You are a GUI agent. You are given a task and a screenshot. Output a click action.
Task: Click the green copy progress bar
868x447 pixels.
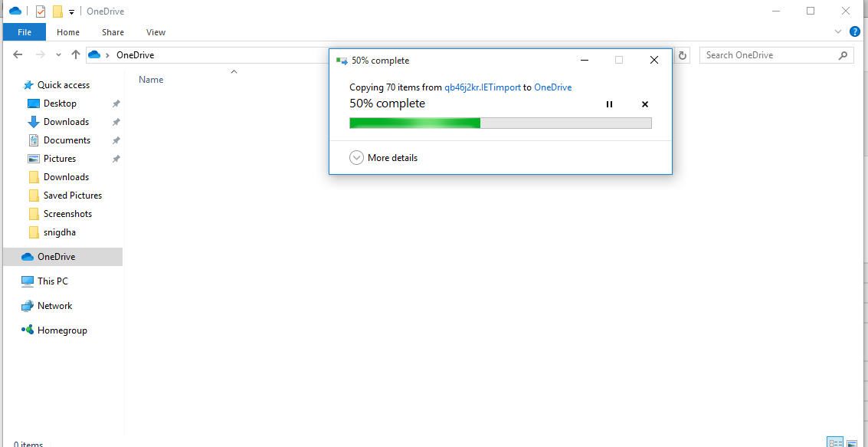[x=500, y=123]
